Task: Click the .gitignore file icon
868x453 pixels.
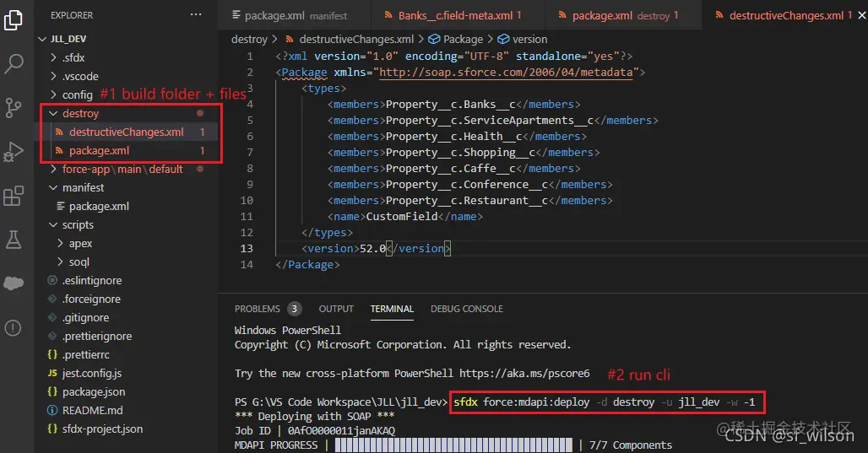Action: click(52, 317)
